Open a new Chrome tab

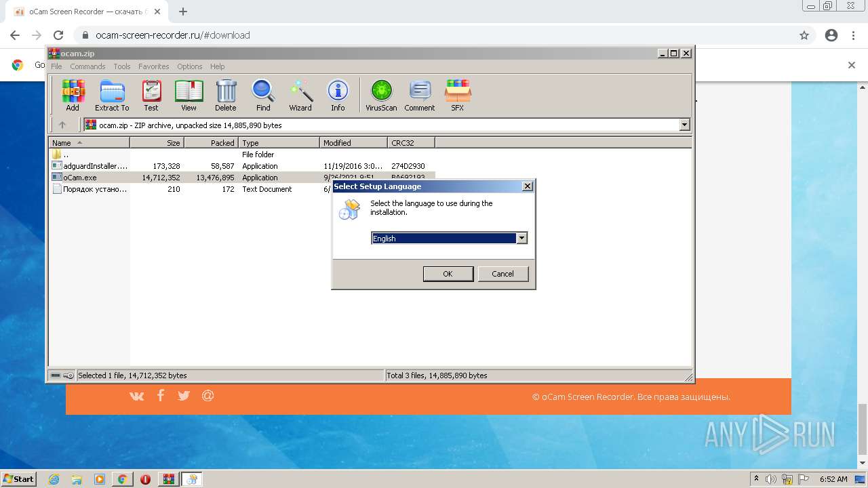pyautogui.click(x=183, y=12)
